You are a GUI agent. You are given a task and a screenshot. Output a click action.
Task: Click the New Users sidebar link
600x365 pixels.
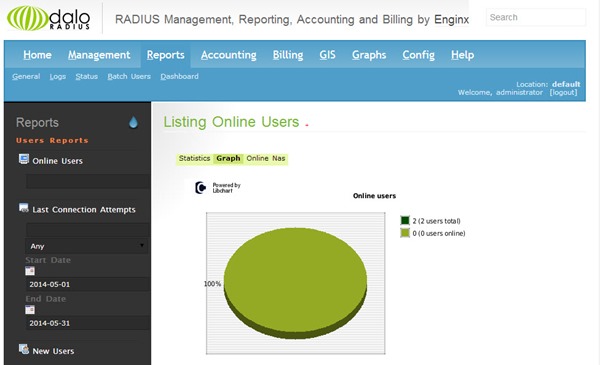(x=53, y=351)
